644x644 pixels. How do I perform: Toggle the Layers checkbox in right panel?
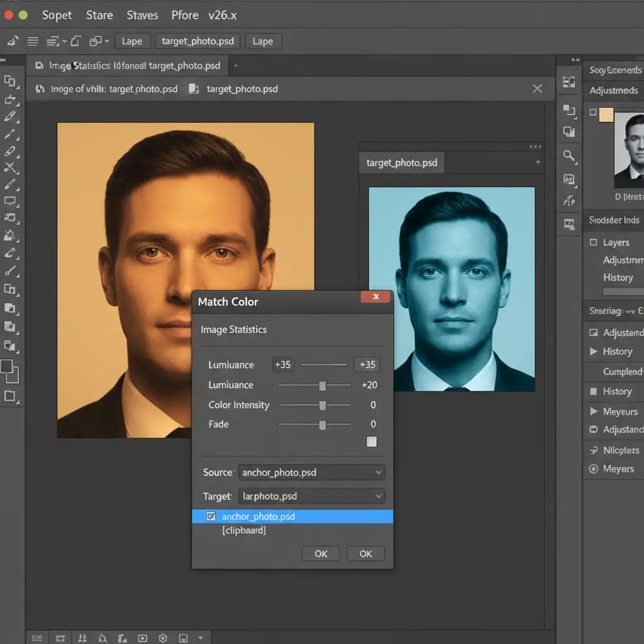click(593, 242)
